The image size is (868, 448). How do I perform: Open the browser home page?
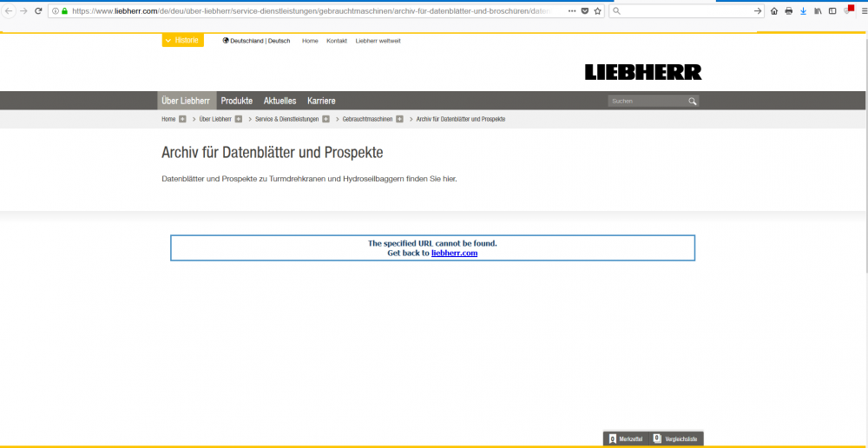774,11
